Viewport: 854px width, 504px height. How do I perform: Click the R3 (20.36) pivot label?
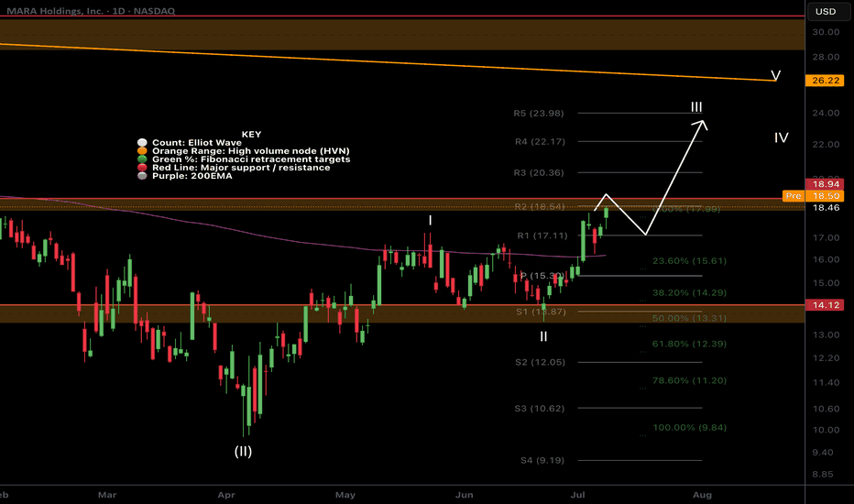pos(539,172)
